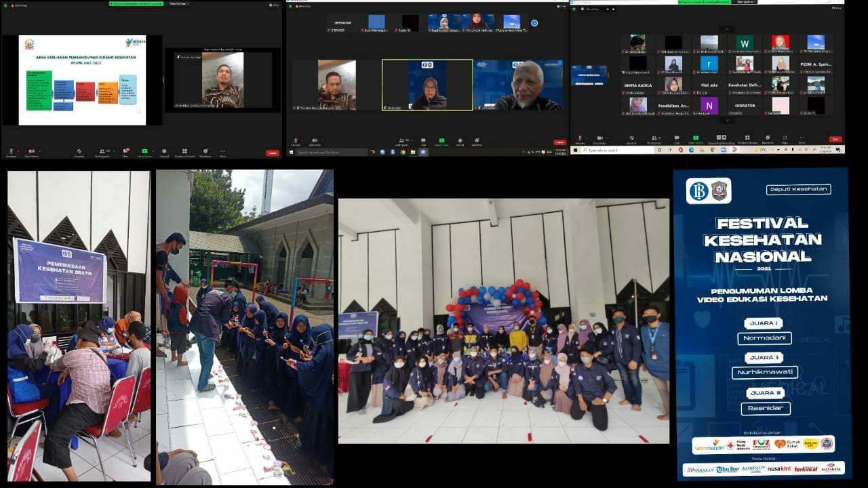Select speaker video tile in left Zoom window
Image resolution: width=868 pixels, height=488 pixels.
222,80
